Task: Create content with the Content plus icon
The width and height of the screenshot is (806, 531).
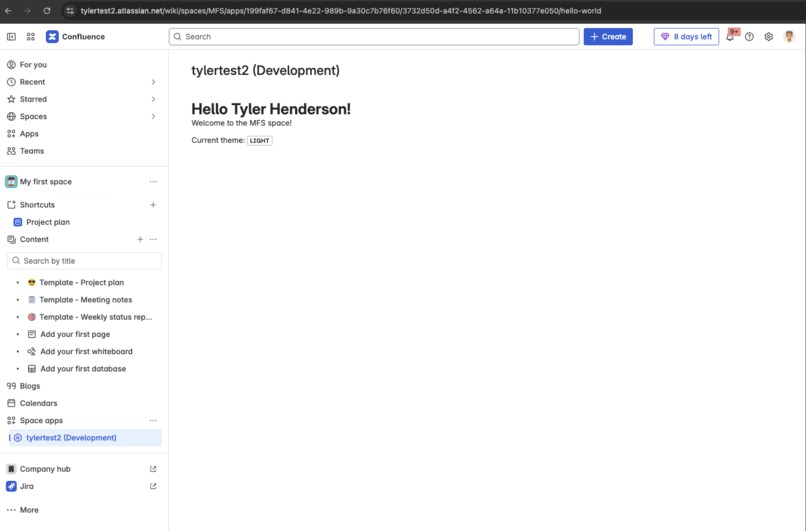Action: [140, 240]
